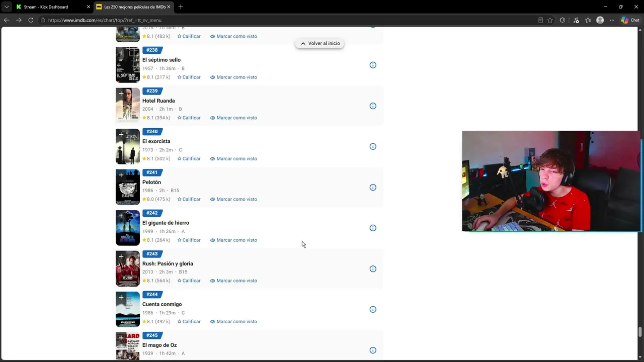Add Cuenta conmigo to watchlist
The image size is (644, 362).
point(121,297)
